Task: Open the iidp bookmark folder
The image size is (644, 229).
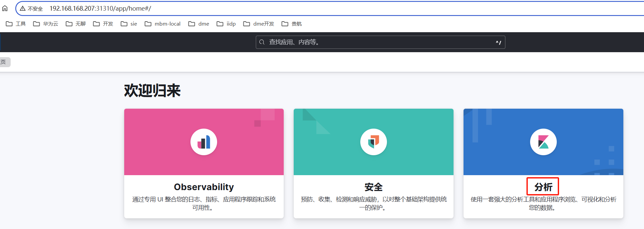Action: point(226,24)
